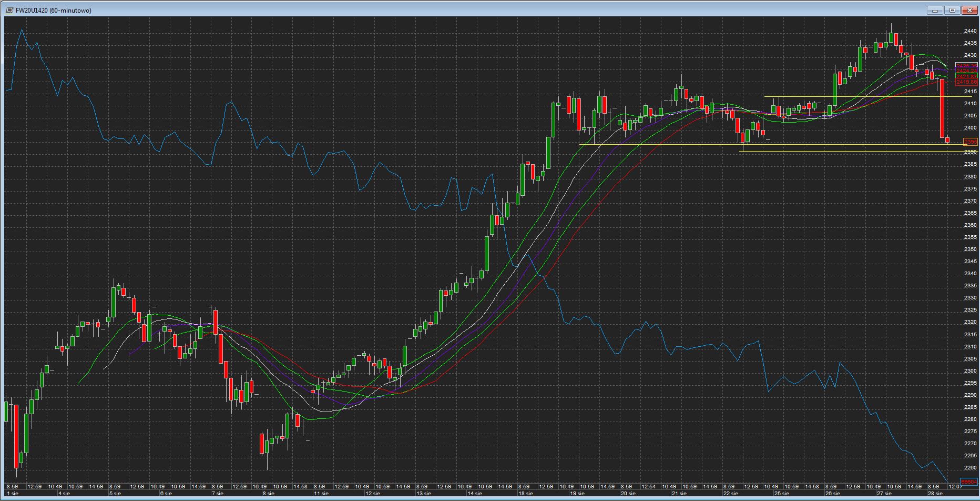Viewport: 980px width, 501px height.
Task: Minimize the FW20U1420 chart window
Action: (935, 10)
